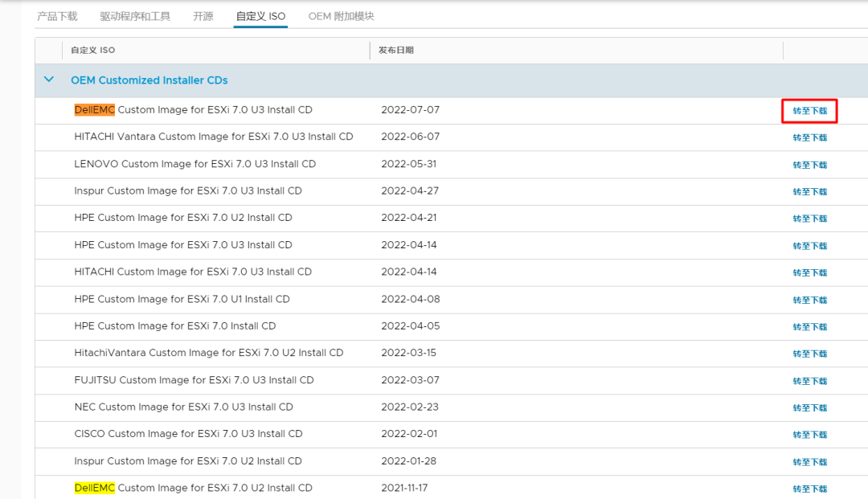Go to download for HitachiVantara ESXi 7.0 U2

pos(809,354)
